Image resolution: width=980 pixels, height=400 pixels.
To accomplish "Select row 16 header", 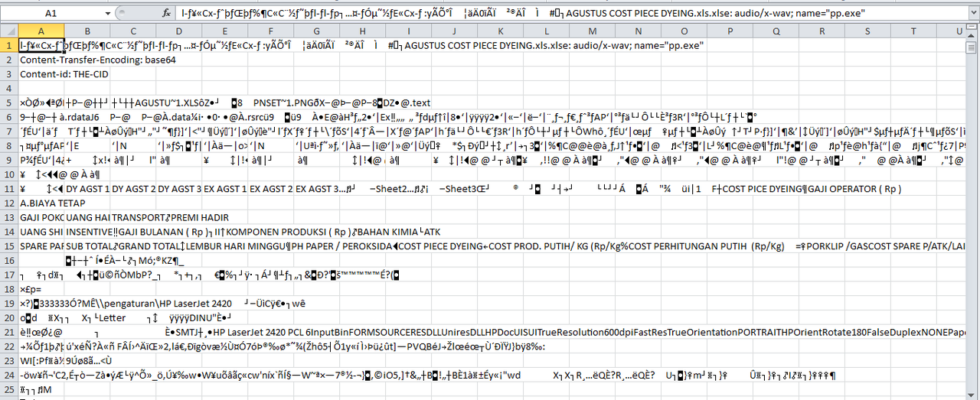I will (x=9, y=261).
